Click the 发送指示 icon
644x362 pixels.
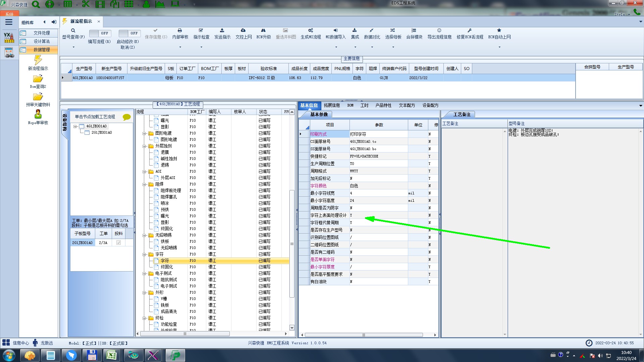222,31
